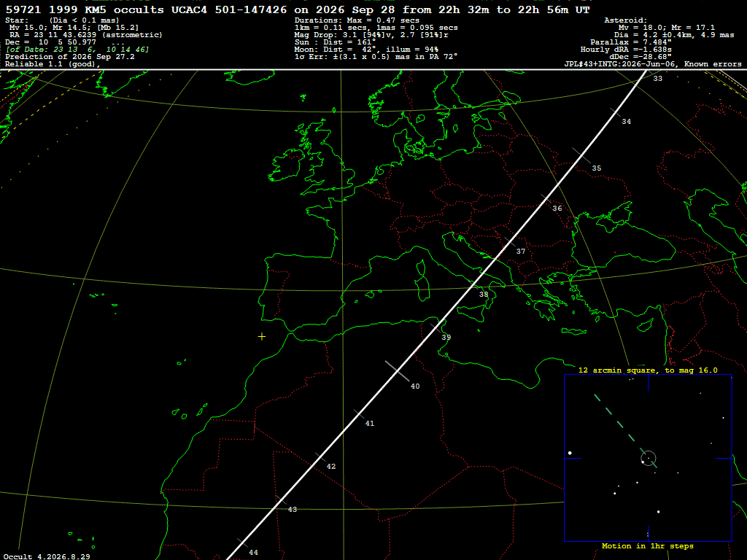Click the event title with 1999 KM5
This screenshot has height=560, width=747.
[x=298, y=9]
